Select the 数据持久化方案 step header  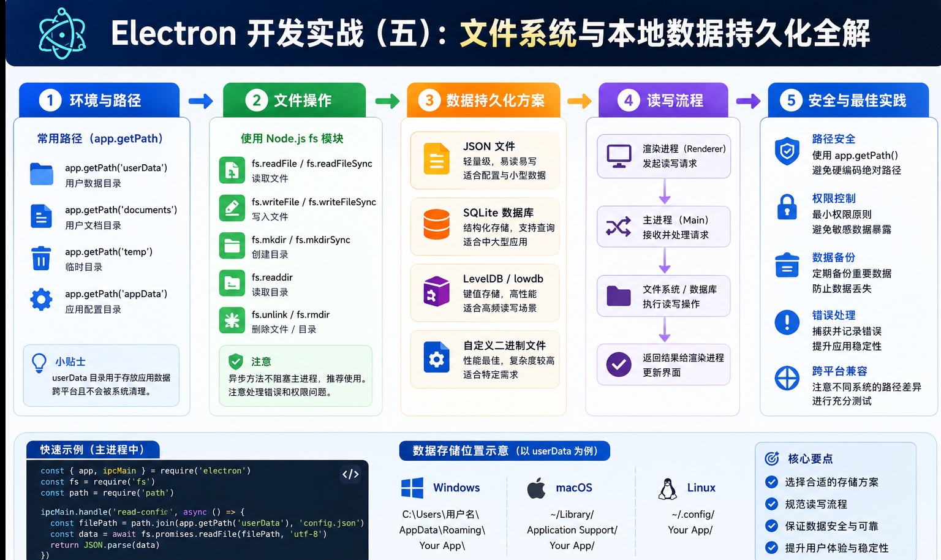[x=483, y=100]
